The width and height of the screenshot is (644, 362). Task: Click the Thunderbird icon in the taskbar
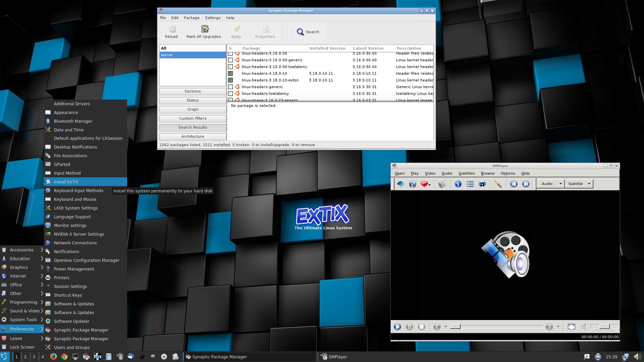click(x=130, y=357)
